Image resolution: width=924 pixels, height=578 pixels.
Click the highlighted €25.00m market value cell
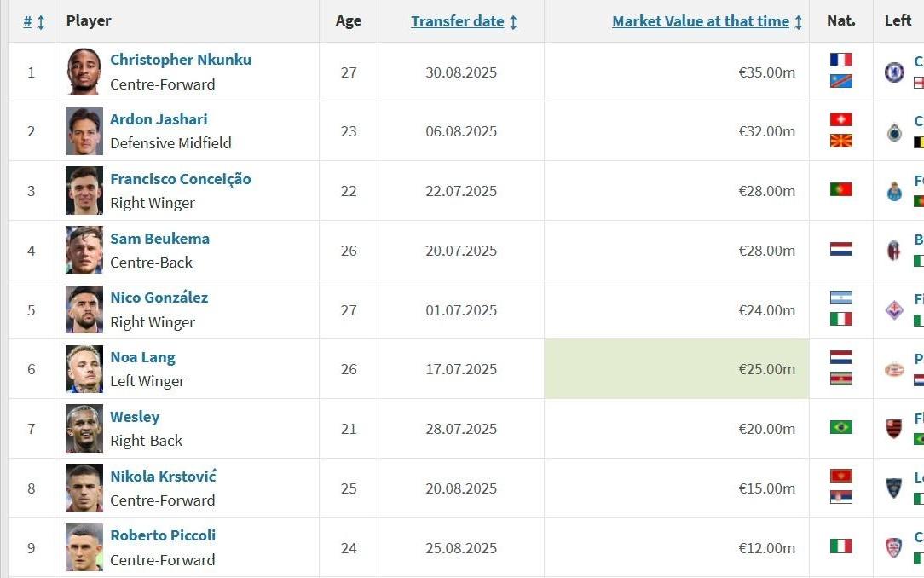coord(676,369)
